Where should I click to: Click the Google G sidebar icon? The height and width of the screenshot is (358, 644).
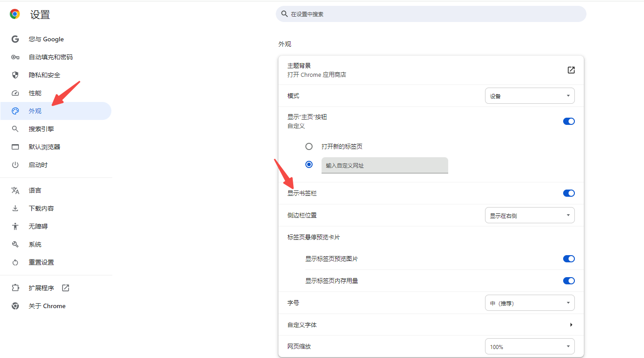point(15,39)
